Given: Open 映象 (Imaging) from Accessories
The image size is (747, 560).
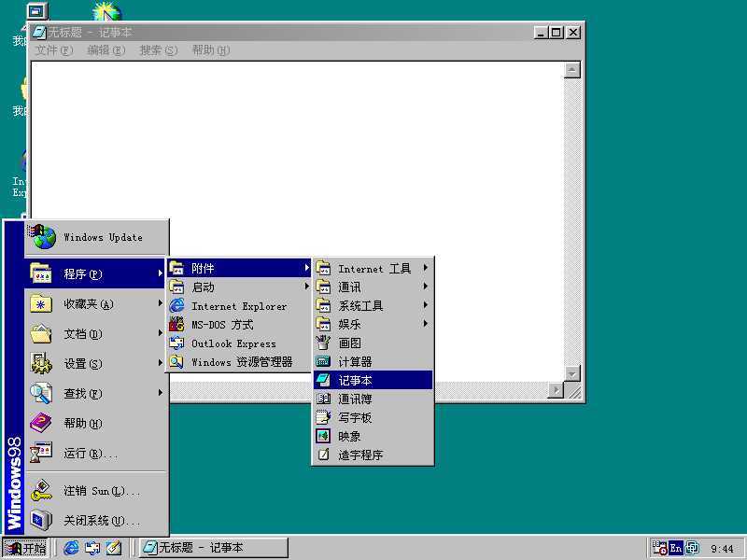Looking at the screenshot, I should (x=373, y=436).
